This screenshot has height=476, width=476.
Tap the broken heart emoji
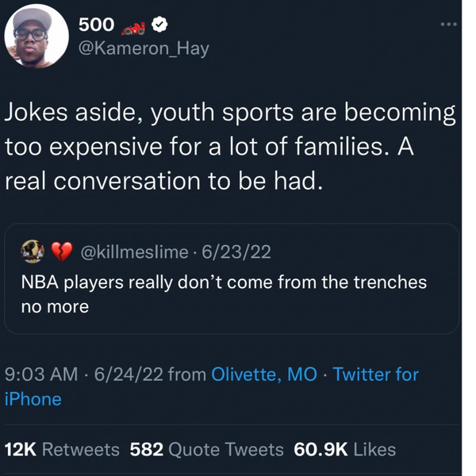click(62, 251)
